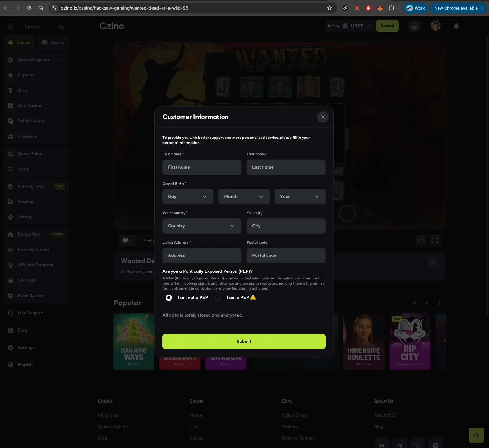Click the Affiliate Program icon

pyautogui.click(x=11, y=265)
